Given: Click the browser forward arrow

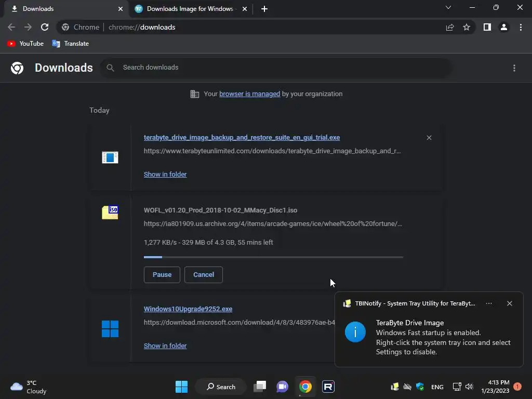Looking at the screenshot, I should point(28,27).
